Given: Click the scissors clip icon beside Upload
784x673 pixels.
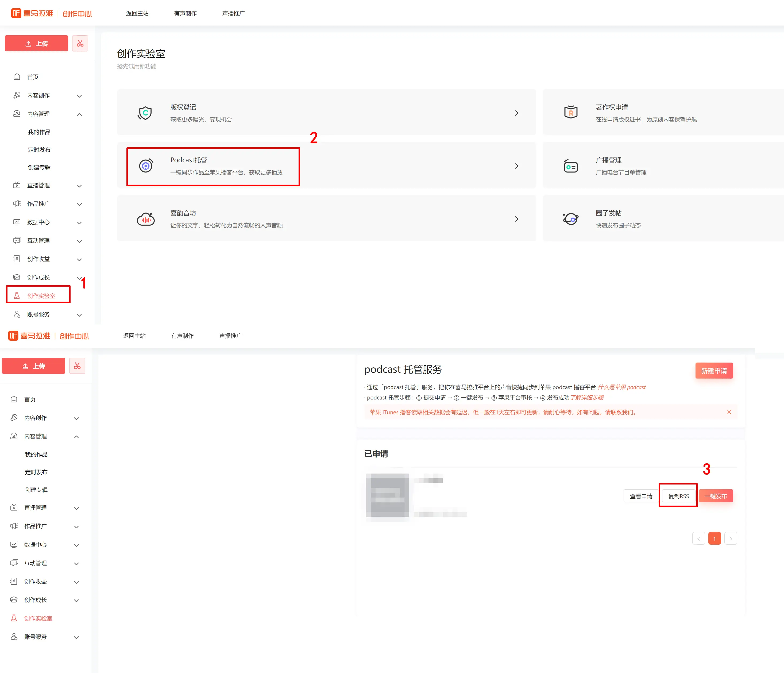Looking at the screenshot, I should pos(80,44).
